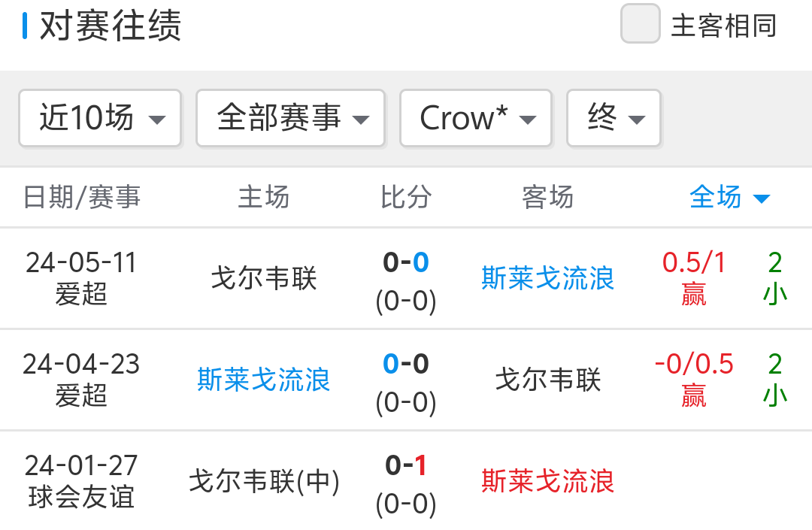Open 斯莱戈流浪 team link in 24-05-11 match
This screenshot has width=812, height=530.
(547, 278)
